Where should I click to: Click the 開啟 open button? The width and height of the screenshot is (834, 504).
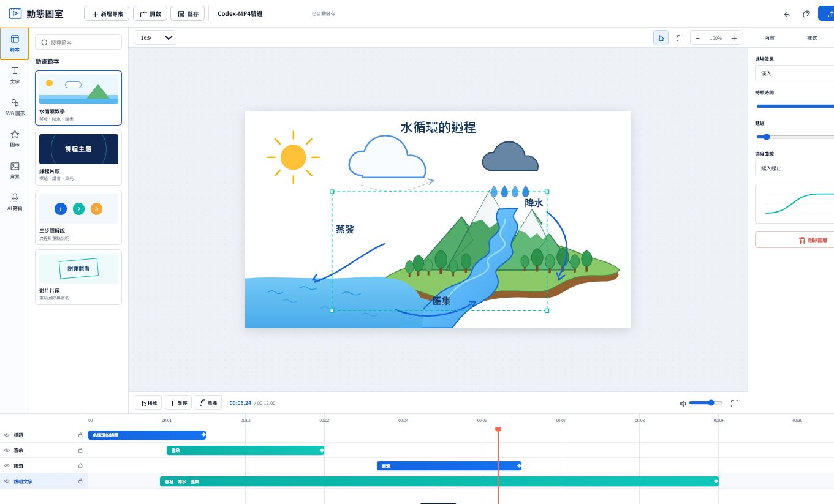click(150, 13)
